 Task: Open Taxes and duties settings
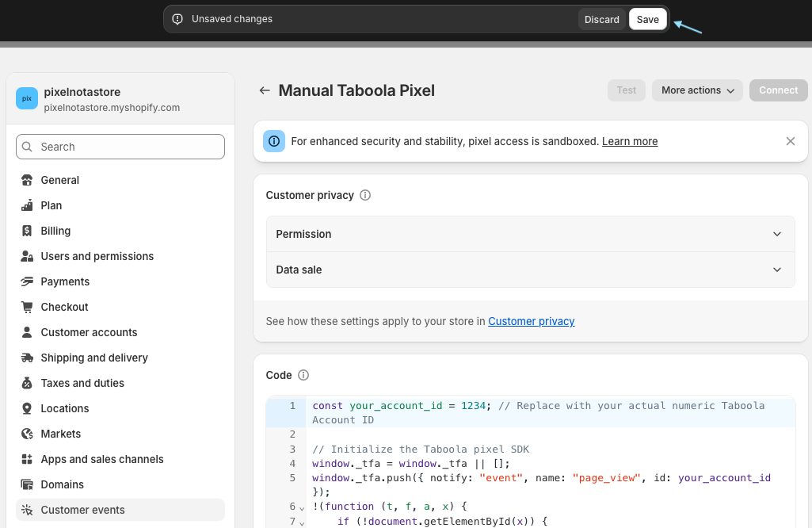(120, 384)
